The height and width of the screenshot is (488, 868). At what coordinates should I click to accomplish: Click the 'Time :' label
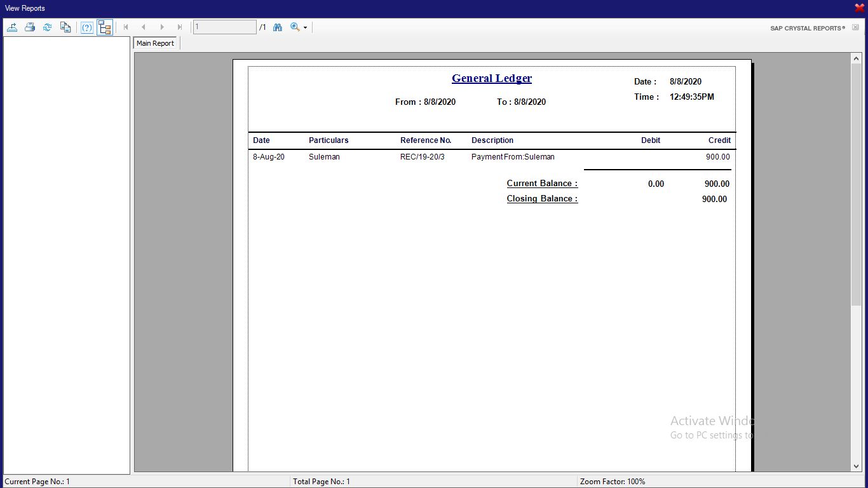click(646, 97)
